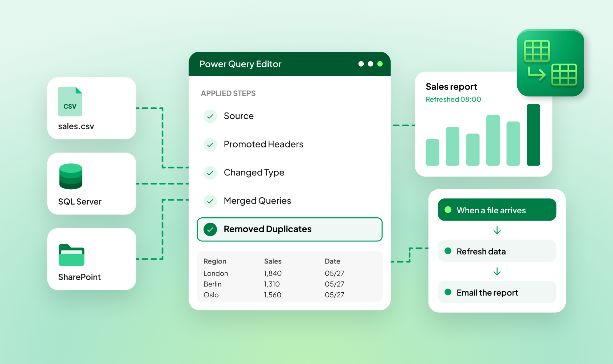The image size is (613, 364).
Task: Click the Sales report title
Action: click(451, 87)
